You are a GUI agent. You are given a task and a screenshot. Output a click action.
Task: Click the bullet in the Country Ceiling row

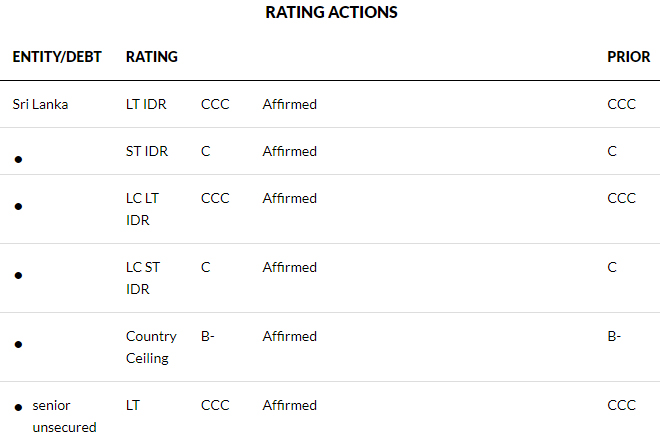pyautogui.click(x=19, y=344)
